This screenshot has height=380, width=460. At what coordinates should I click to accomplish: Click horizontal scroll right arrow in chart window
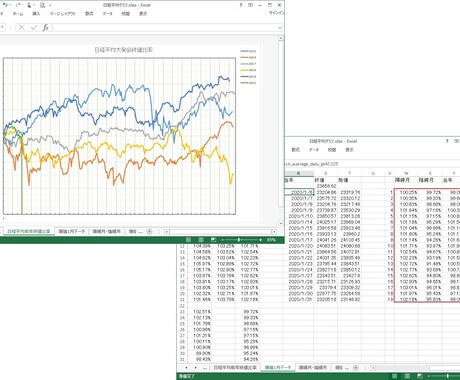pos(274,231)
